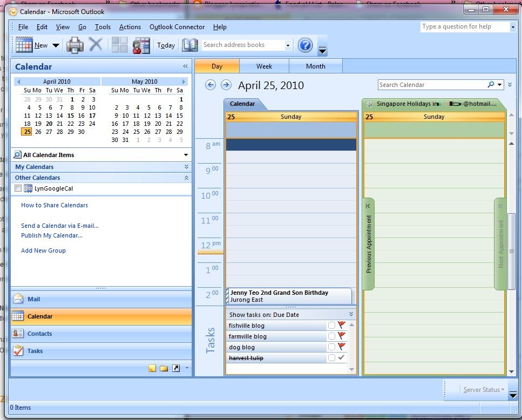Open the Go menu
Image resolution: width=522 pixels, height=420 pixels.
(82, 27)
